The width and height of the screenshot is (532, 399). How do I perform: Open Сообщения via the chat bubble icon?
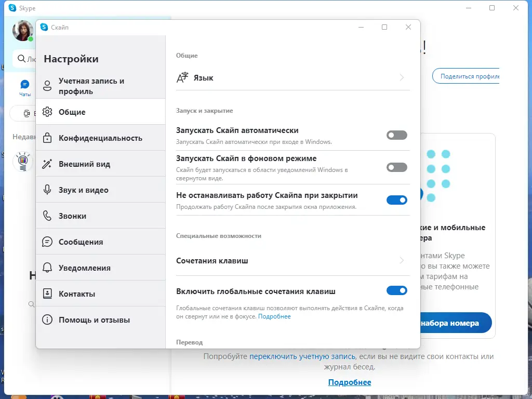point(47,241)
